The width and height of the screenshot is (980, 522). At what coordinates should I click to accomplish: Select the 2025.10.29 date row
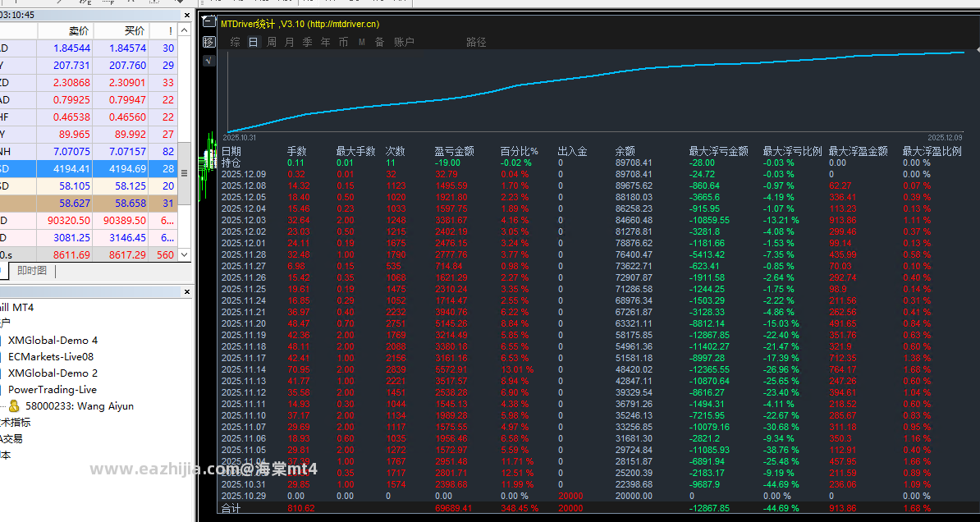(244, 496)
